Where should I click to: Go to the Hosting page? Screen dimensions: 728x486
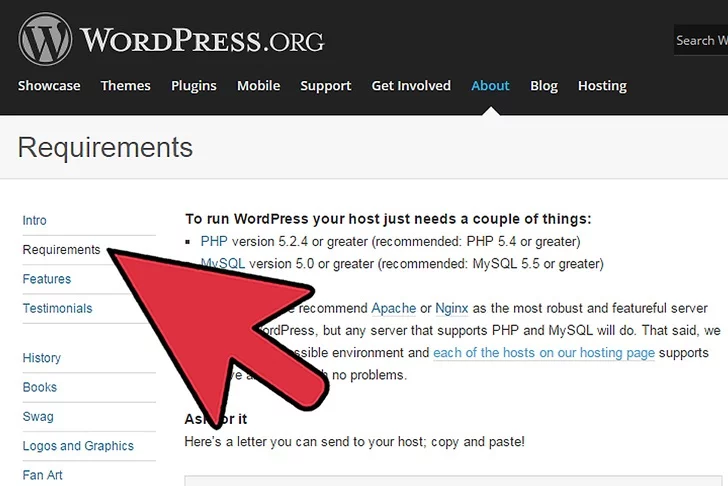pos(602,86)
